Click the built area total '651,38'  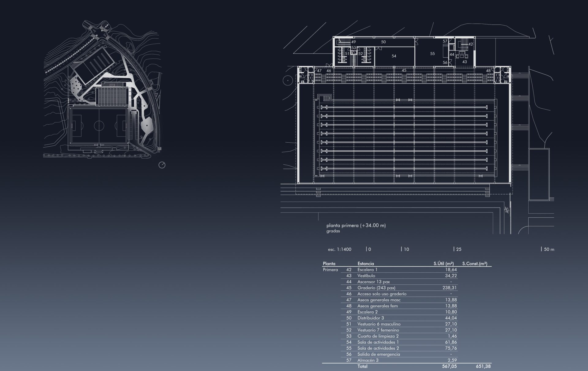[483, 366]
